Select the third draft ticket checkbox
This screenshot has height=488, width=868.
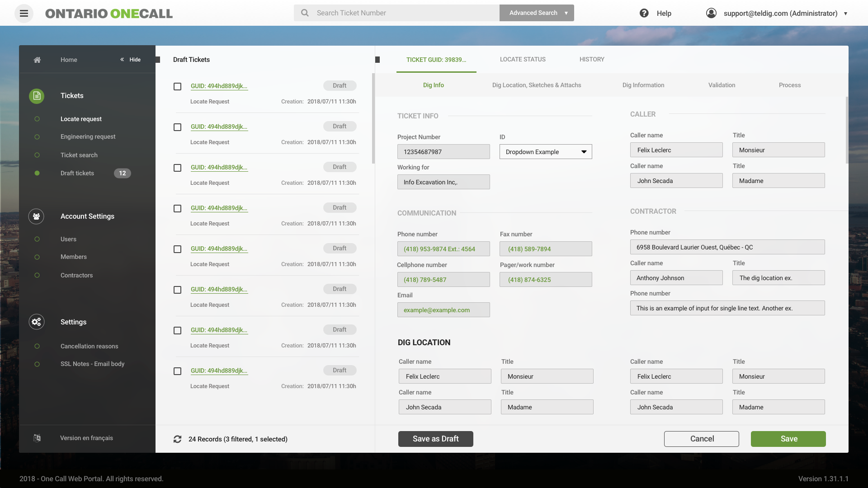pyautogui.click(x=178, y=168)
